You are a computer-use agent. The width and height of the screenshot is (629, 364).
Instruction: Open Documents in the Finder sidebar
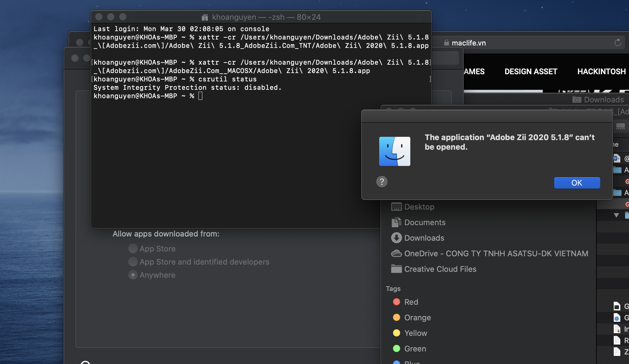pyautogui.click(x=418, y=222)
